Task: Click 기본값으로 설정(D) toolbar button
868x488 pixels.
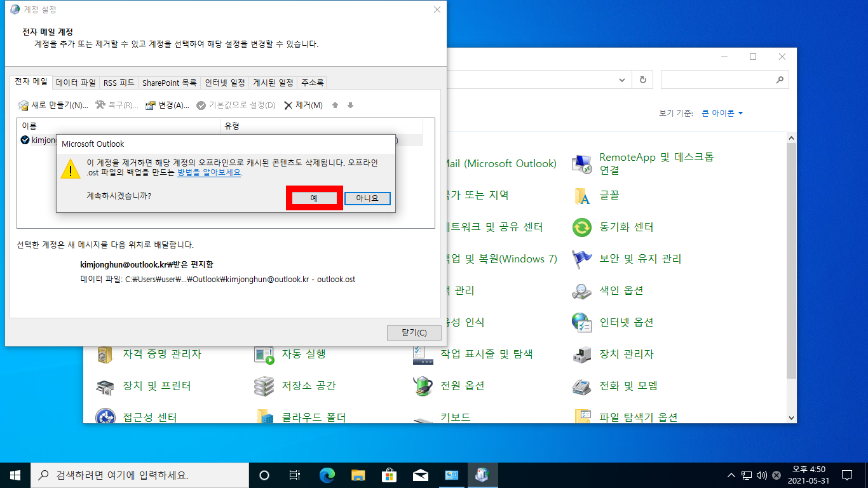Action: 236,105
